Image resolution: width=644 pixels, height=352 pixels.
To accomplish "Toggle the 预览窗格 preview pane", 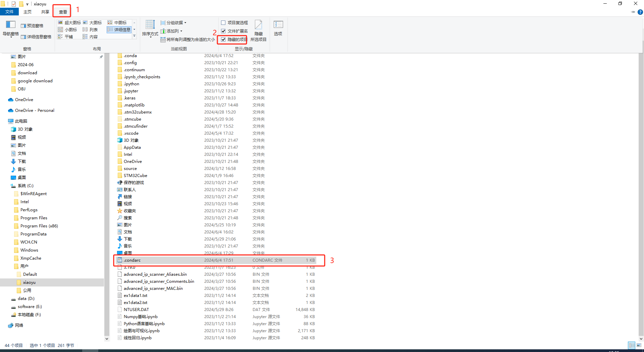I will [32, 26].
